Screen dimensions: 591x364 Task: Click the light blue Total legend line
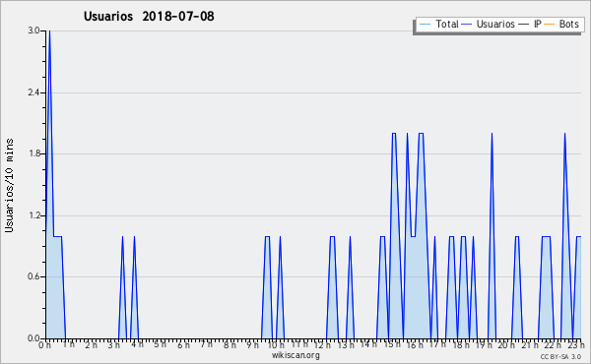tap(425, 25)
